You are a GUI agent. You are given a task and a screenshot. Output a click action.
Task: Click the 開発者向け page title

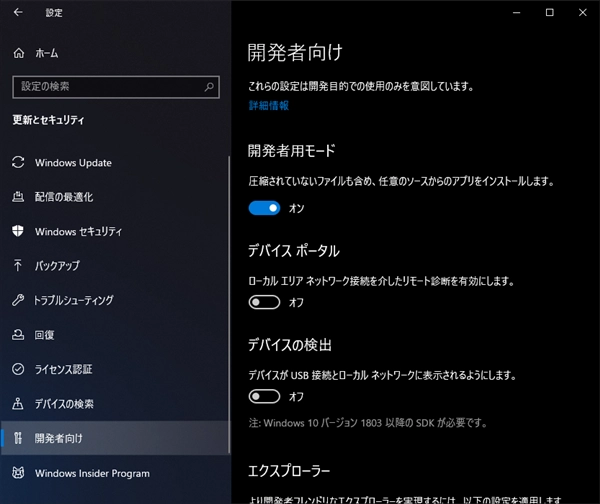coord(295,52)
